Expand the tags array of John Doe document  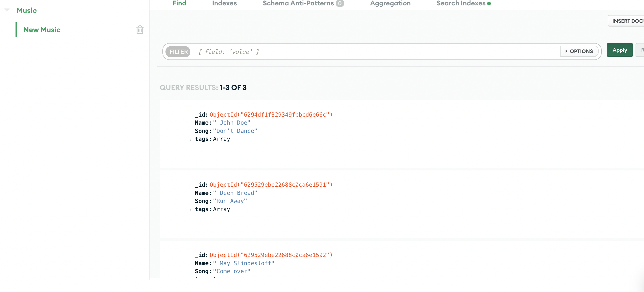click(191, 139)
